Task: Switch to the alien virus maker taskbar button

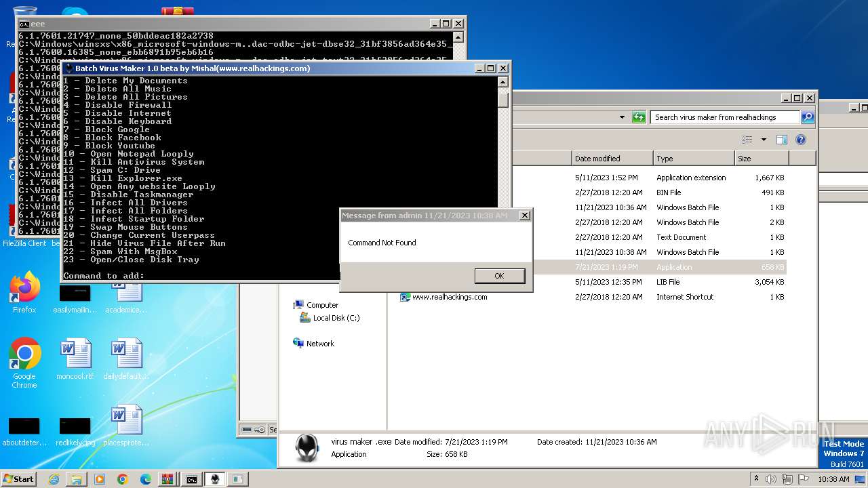Action: pyautogui.click(x=215, y=479)
